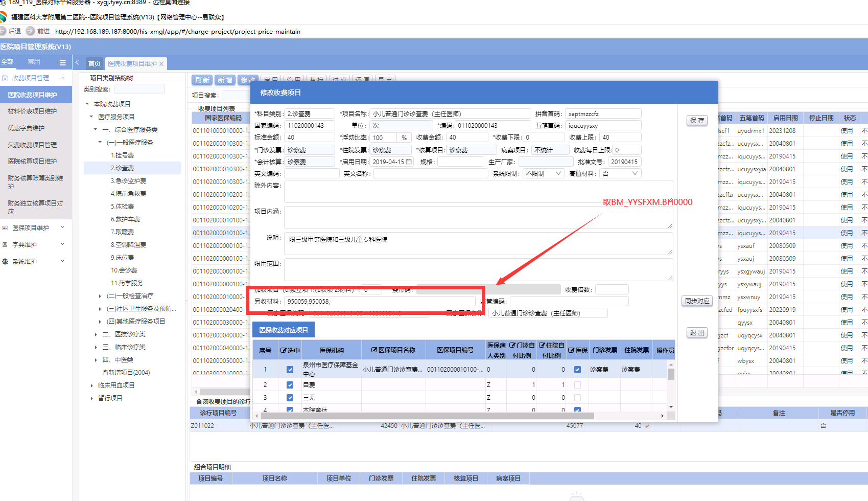Click the 医保项目维护 sidebar icon
Image resolution: width=868 pixels, height=501 pixels.
pos(5,228)
